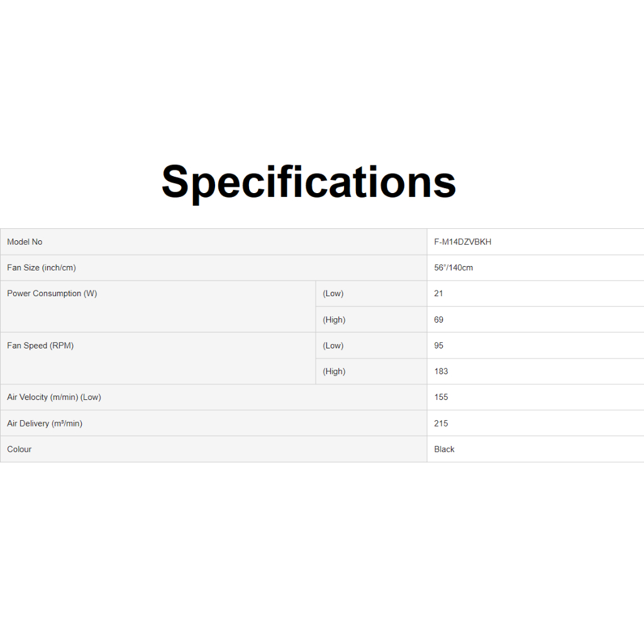This screenshot has width=644, height=644.
Task: Click the air delivery value 215
Action: [x=441, y=424]
